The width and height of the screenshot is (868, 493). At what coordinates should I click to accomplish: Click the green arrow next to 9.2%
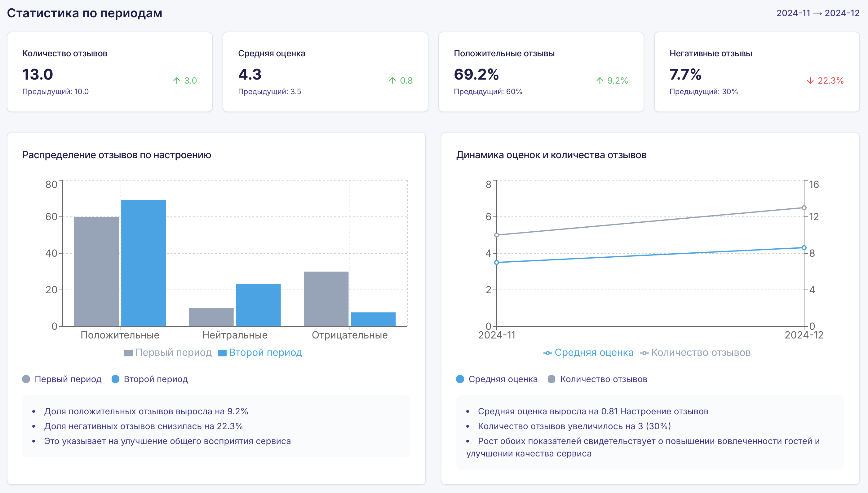tap(600, 81)
